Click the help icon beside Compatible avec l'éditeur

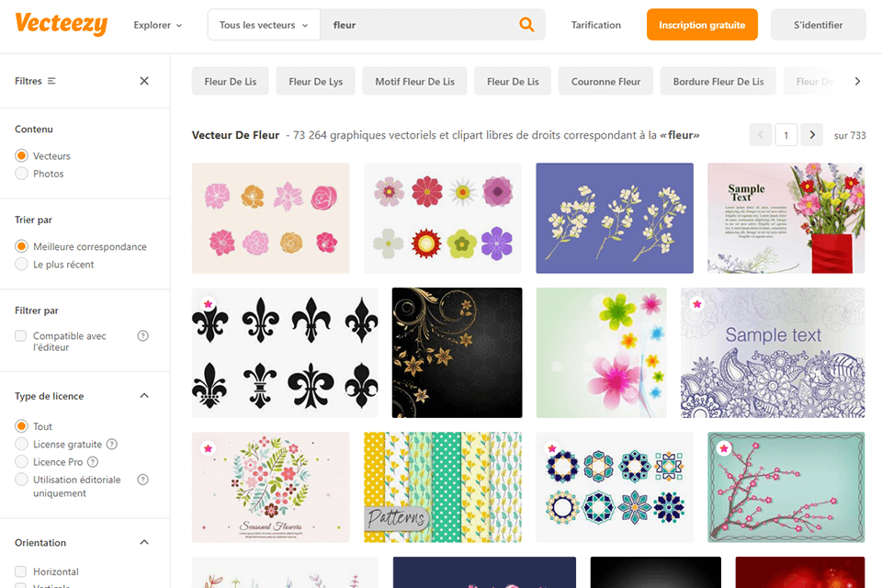(142, 335)
